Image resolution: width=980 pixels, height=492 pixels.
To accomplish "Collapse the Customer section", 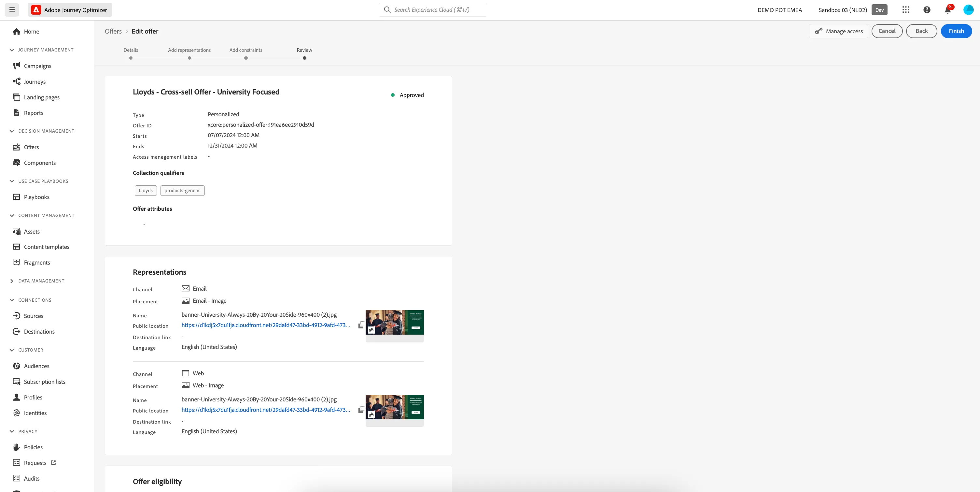I will coord(12,350).
